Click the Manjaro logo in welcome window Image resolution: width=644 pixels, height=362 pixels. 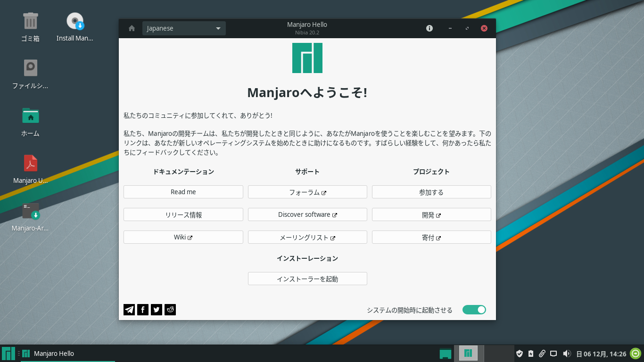[307, 58]
